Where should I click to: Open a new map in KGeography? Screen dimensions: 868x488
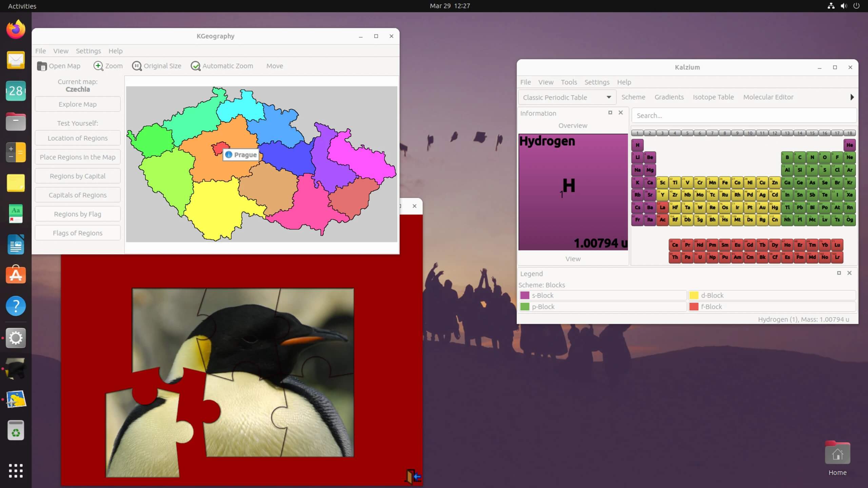[58, 66]
